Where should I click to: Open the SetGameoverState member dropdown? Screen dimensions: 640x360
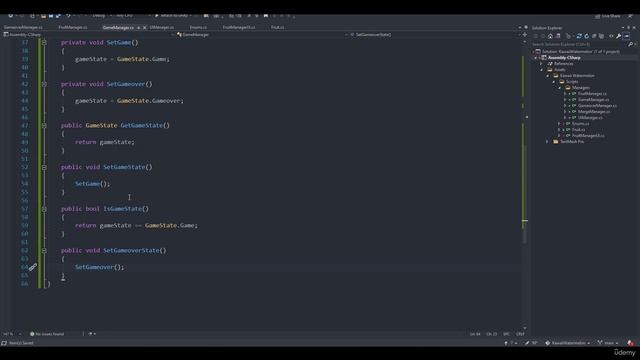435,35
